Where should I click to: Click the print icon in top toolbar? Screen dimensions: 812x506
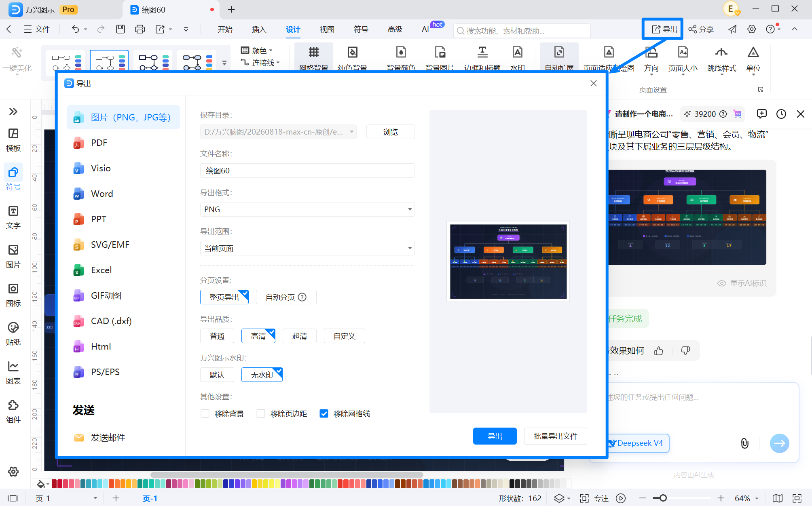pyautogui.click(x=140, y=29)
